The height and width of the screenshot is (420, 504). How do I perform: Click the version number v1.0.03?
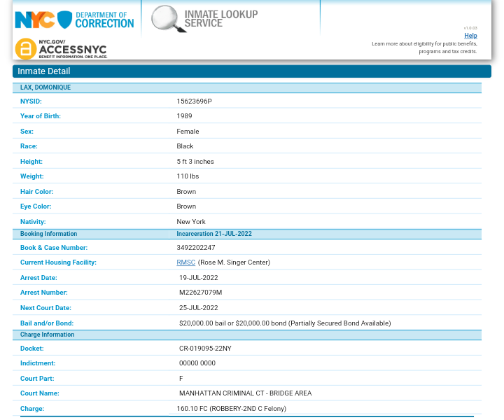(x=470, y=28)
